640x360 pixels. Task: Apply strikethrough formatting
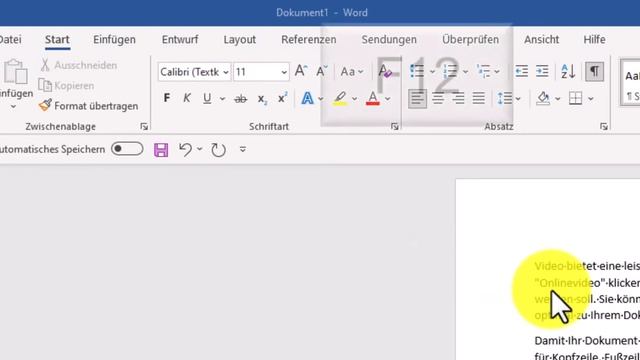click(240, 99)
